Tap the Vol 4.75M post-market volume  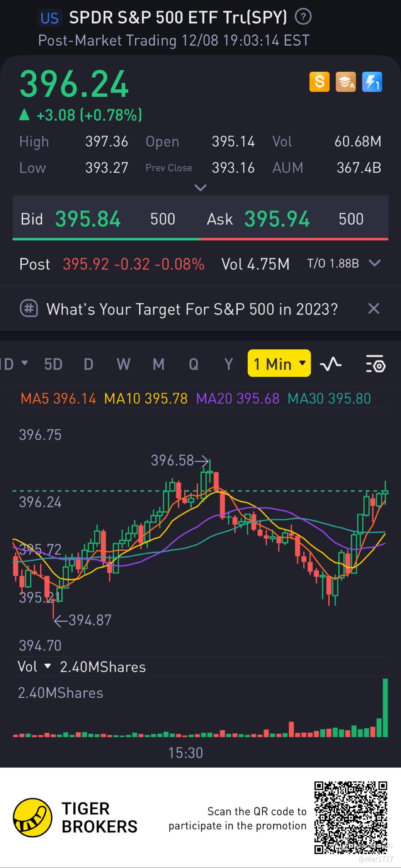[x=255, y=264]
